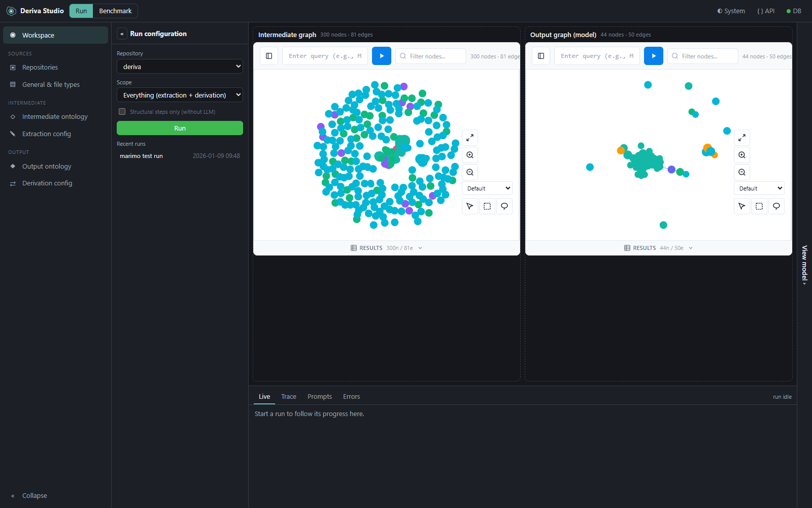The width and height of the screenshot is (812, 508).
Task: Toggle System theme setting
Action: click(731, 11)
